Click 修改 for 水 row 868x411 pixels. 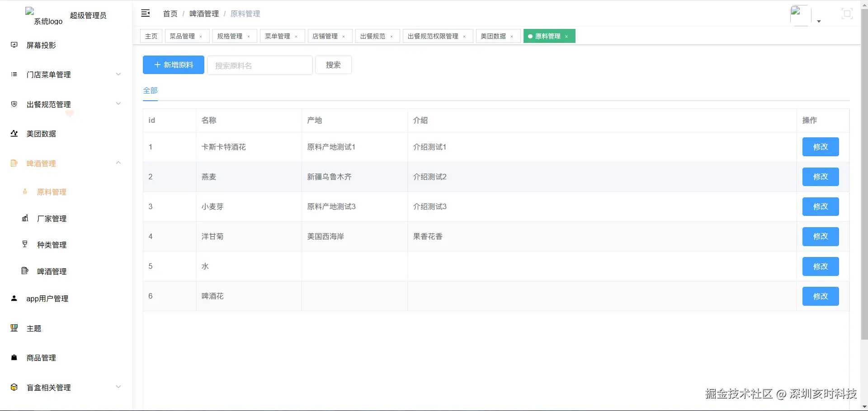[821, 266]
